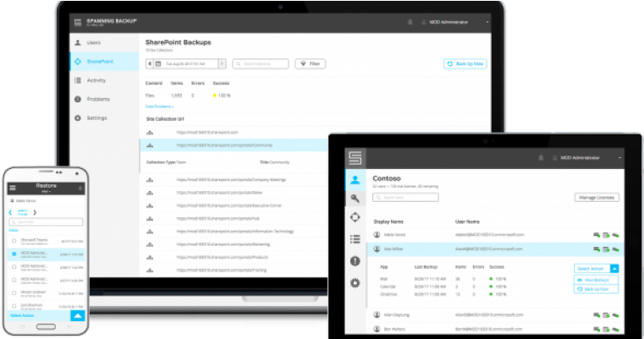The height and width of the screenshot is (339, 644).
Task: Click the site icon for portals/Delve
Action: [x=150, y=193]
